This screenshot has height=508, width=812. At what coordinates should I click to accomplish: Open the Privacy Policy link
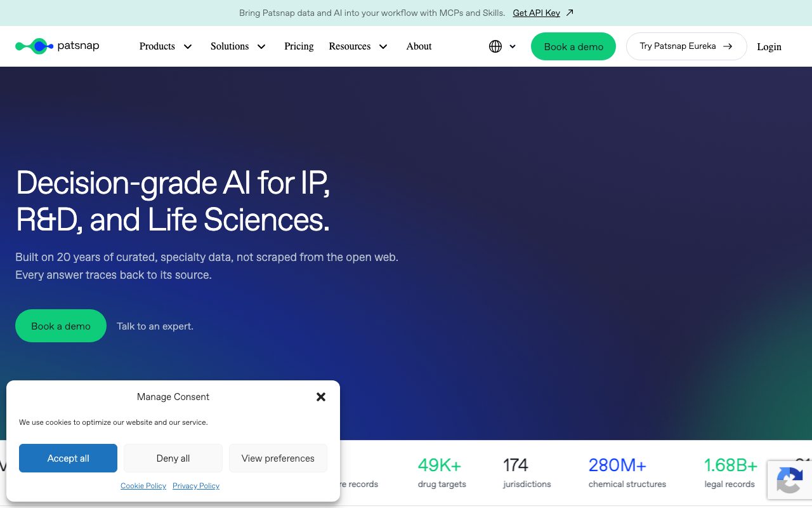click(x=196, y=486)
